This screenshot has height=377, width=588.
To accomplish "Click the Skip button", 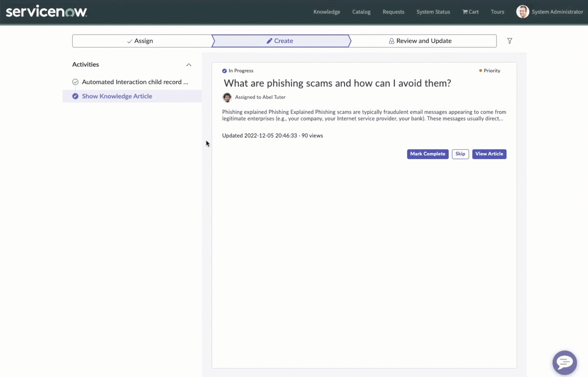I will [460, 154].
